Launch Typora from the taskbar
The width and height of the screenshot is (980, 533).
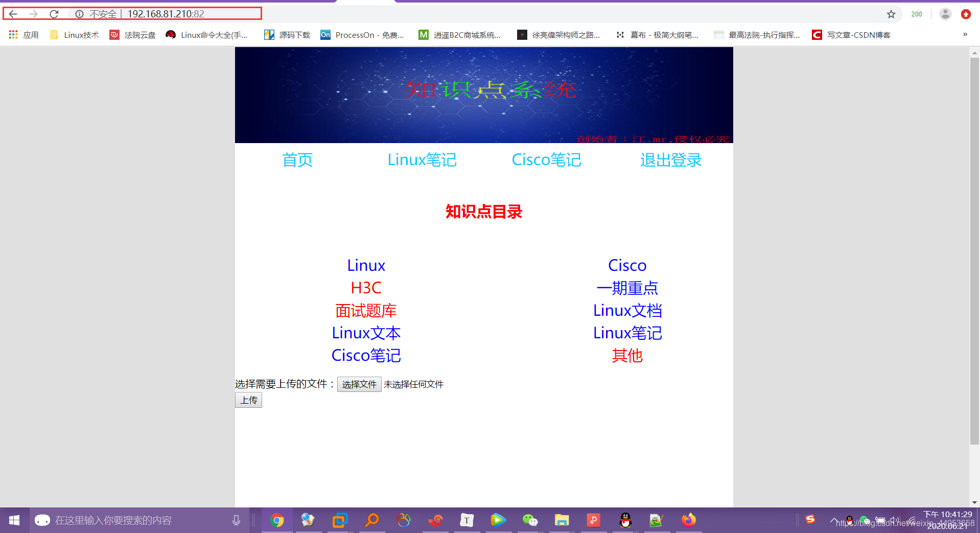coord(466,520)
